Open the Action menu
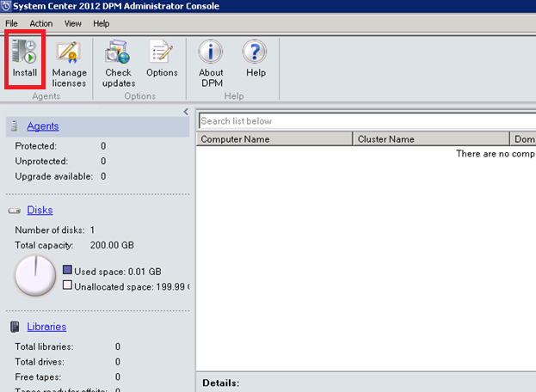Viewport: 536px width, 392px height. [41, 23]
